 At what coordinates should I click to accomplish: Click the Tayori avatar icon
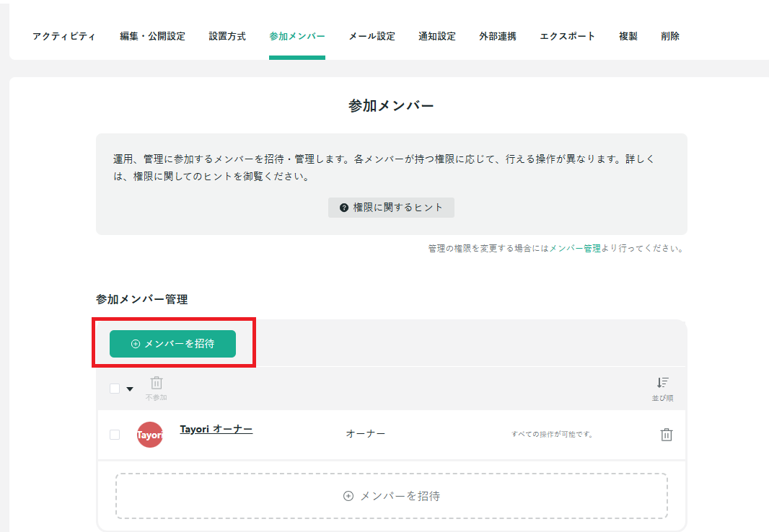click(150, 435)
